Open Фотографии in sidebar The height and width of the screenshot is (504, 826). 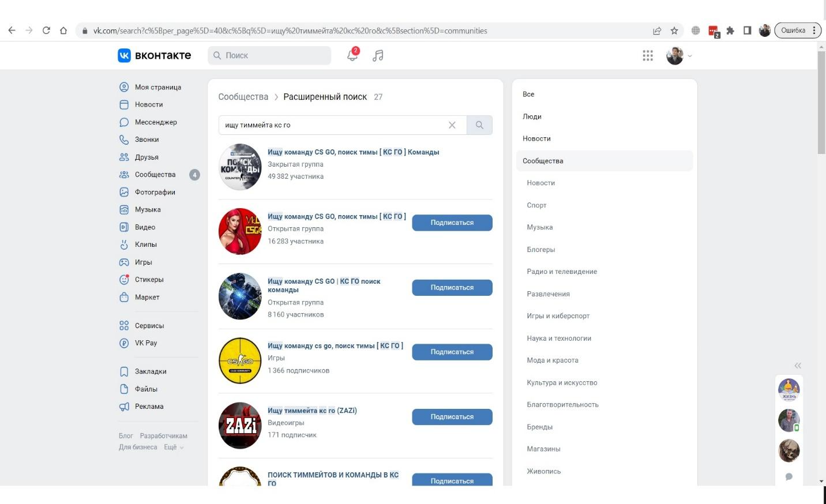click(x=155, y=192)
